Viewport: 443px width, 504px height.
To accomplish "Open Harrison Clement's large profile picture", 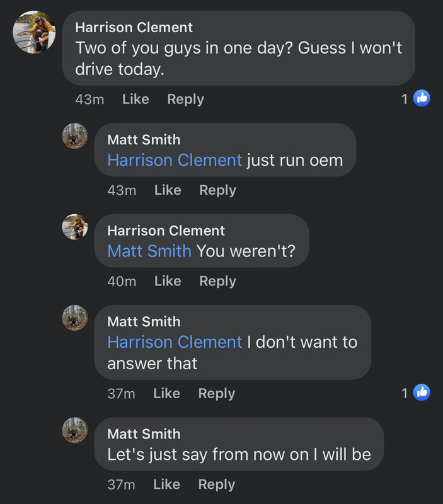I will point(34,32).
